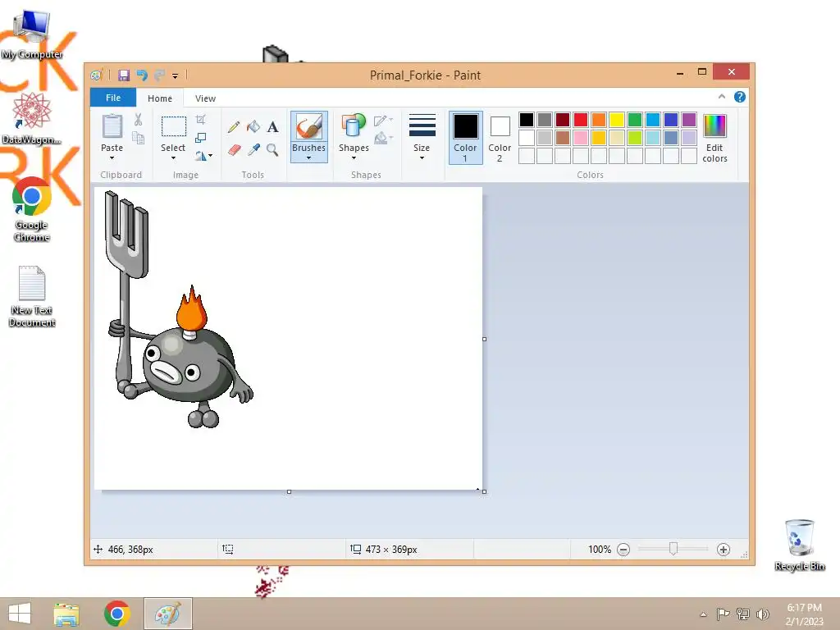Select the New Text Document desktop icon
Image resolution: width=840 pixels, height=630 pixels.
(32, 296)
